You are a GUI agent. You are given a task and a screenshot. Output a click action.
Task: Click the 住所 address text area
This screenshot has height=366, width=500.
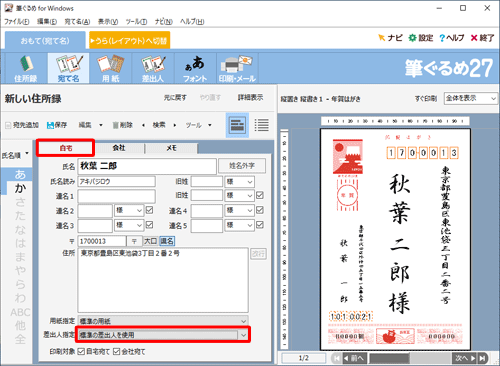pos(163,280)
